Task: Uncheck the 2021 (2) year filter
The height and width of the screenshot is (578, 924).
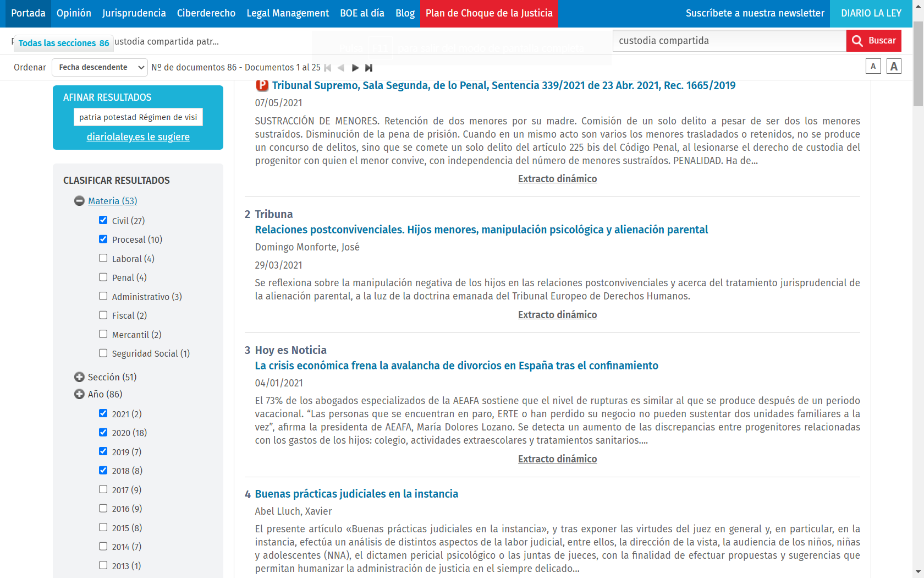Action: click(x=103, y=413)
